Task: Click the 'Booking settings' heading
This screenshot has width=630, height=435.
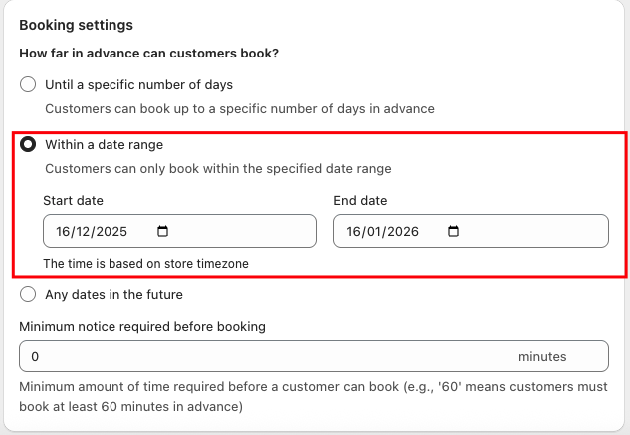Action: [76, 24]
